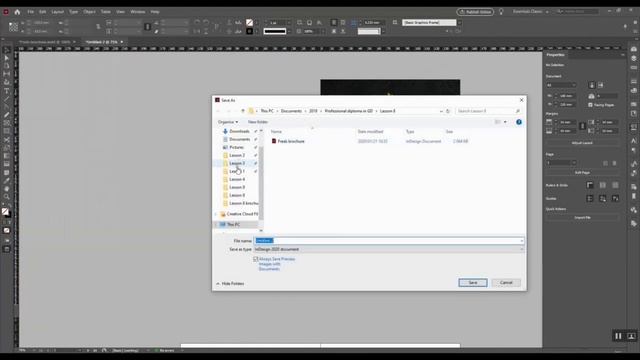Select Lesson 4 folder in sidebar
Viewport: 640px width, 360px height.
pyautogui.click(x=237, y=179)
